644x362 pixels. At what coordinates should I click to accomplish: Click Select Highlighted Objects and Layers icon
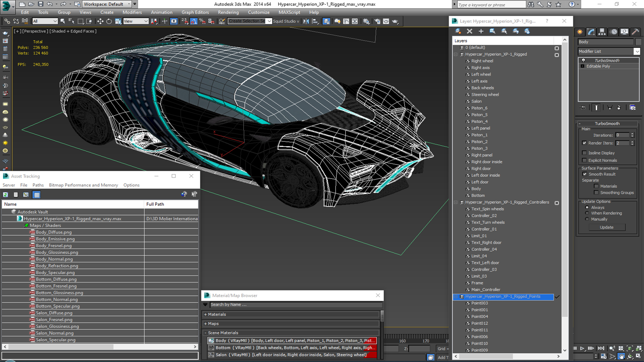point(492,31)
